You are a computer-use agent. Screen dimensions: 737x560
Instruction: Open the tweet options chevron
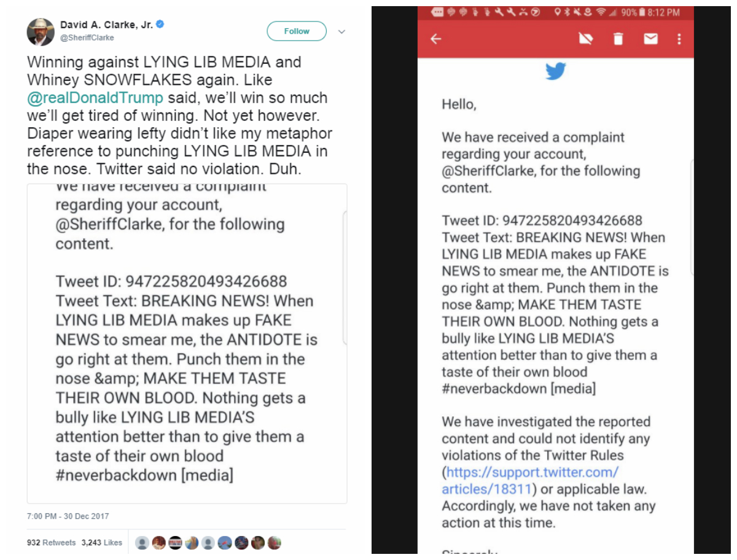pyautogui.click(x=341, y=31)
